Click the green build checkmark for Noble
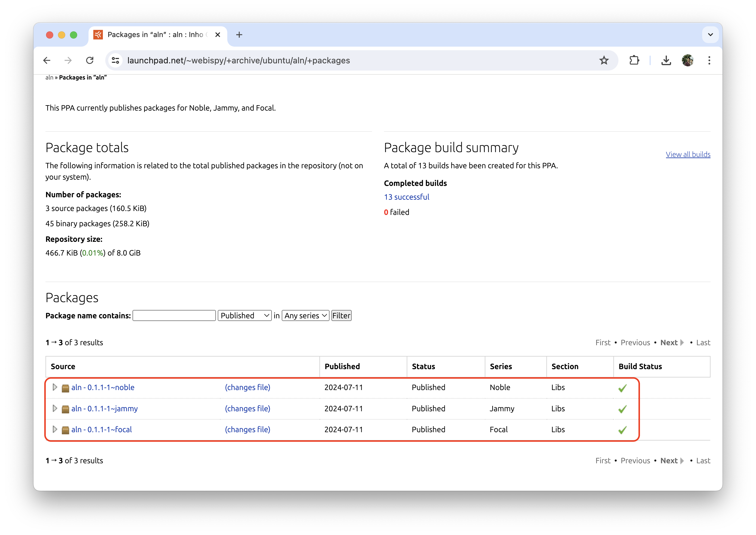 click(x=622, y=388)
